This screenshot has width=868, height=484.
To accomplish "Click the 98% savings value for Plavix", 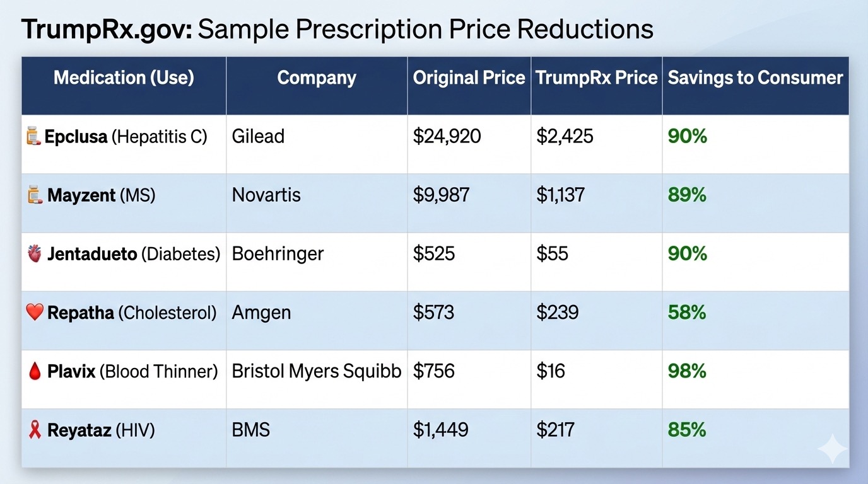I will [687, 371].
